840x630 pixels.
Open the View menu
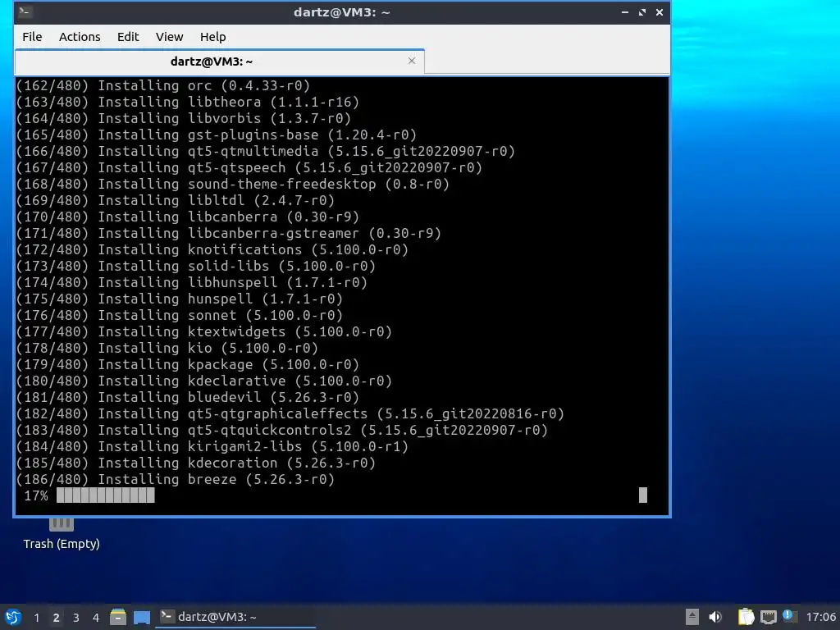[169, 37]
